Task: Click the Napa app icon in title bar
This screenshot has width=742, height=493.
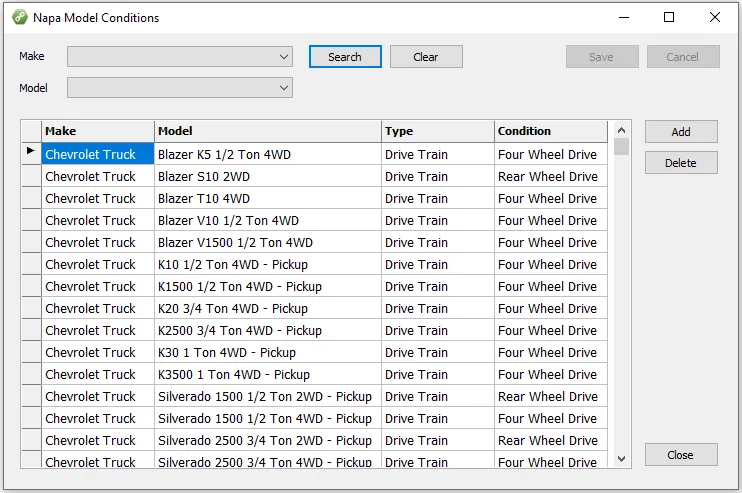Action: [x=19, y=17]
